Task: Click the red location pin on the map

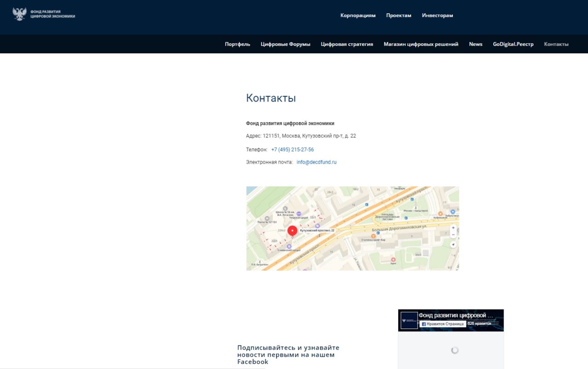Action: pos(292,231)
